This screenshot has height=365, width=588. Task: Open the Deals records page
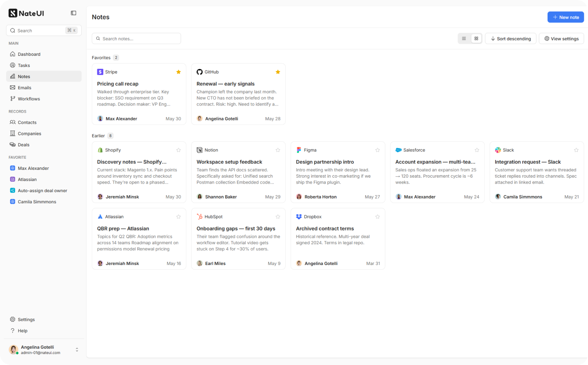pyautogui.click(x=44, y=145)
